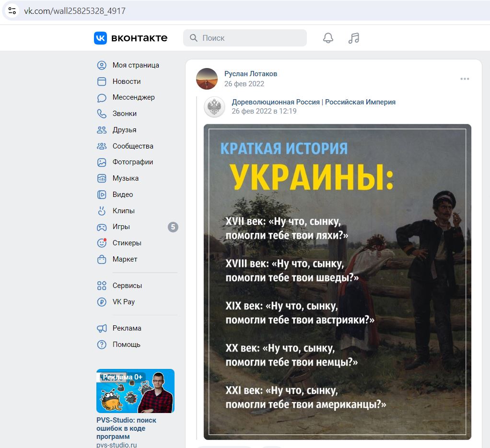490x448 pixels.
Task: Open Музыка in the sidebar
Action: point(125,178)
